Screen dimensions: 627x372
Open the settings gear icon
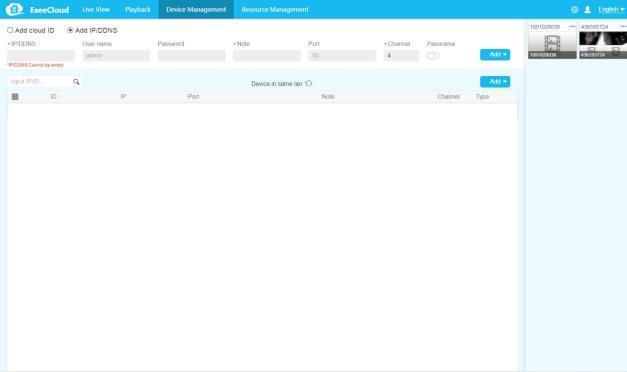click(x=575, y=10)
